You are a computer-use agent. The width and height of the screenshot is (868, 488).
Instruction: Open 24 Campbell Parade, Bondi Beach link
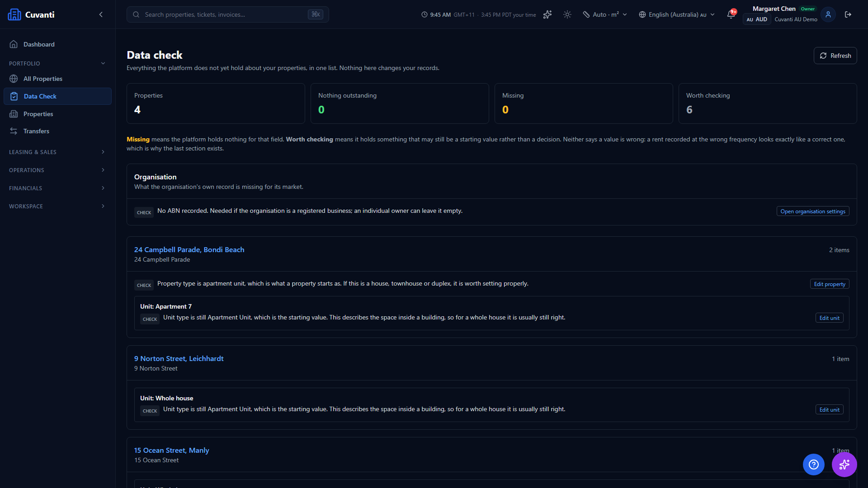189,249
